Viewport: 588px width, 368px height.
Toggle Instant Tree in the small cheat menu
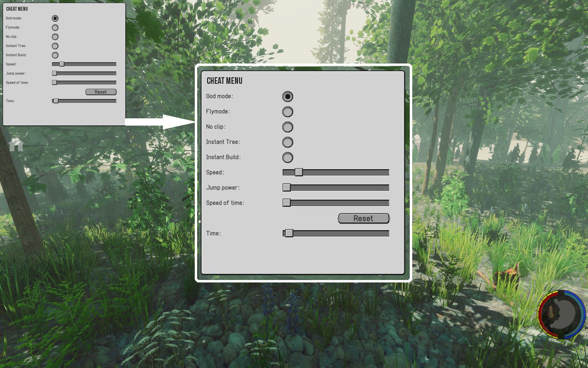coord(55,46)
